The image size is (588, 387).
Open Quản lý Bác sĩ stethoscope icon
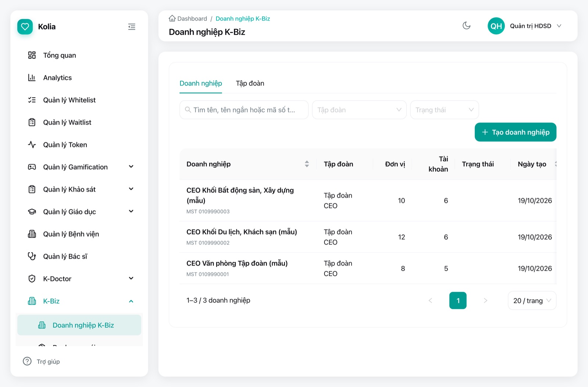coord(32,256)
